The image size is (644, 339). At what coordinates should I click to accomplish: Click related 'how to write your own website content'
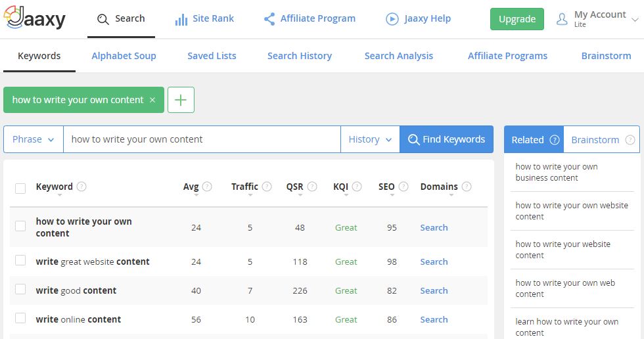(572, 211)
